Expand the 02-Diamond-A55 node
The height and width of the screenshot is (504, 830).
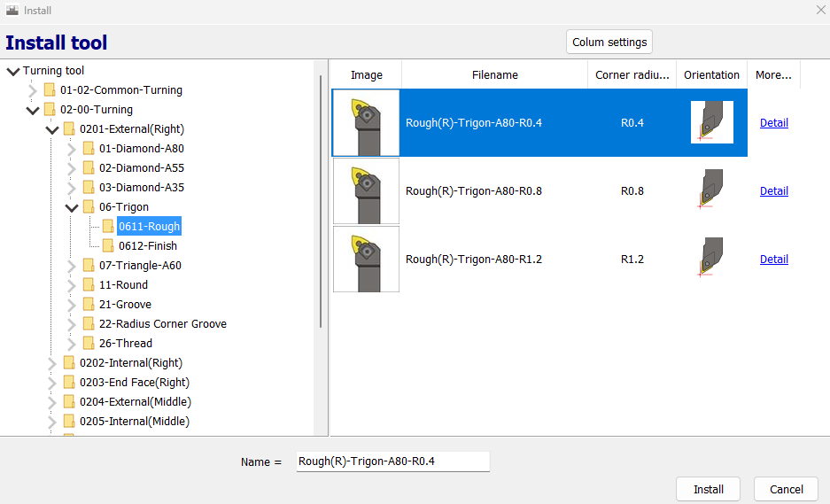click(72, 168)
